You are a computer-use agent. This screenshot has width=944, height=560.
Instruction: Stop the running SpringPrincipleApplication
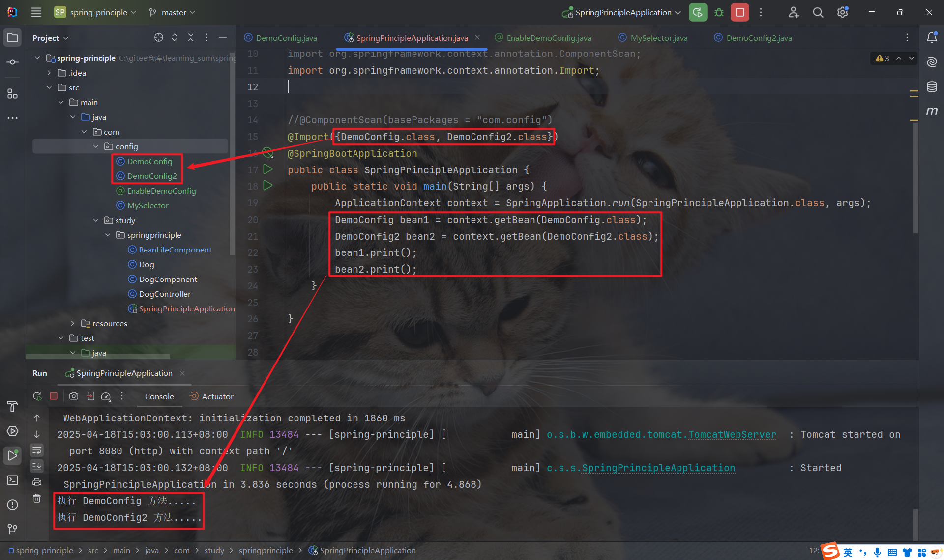pos(739,12)
